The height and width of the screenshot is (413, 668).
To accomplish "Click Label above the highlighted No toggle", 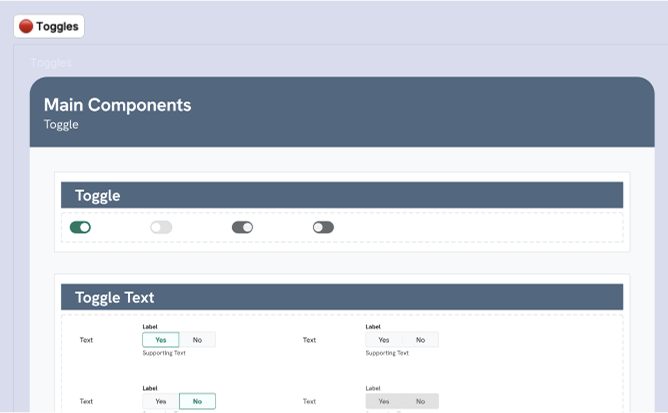I will [x=150, y=388].
